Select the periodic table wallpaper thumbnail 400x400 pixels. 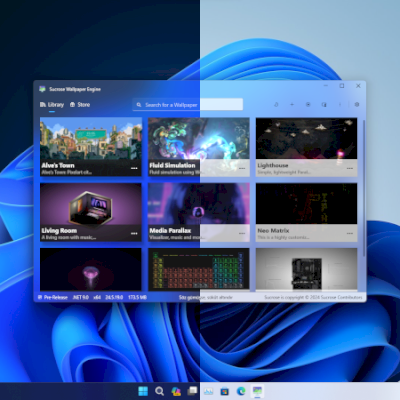coord(199,269)
